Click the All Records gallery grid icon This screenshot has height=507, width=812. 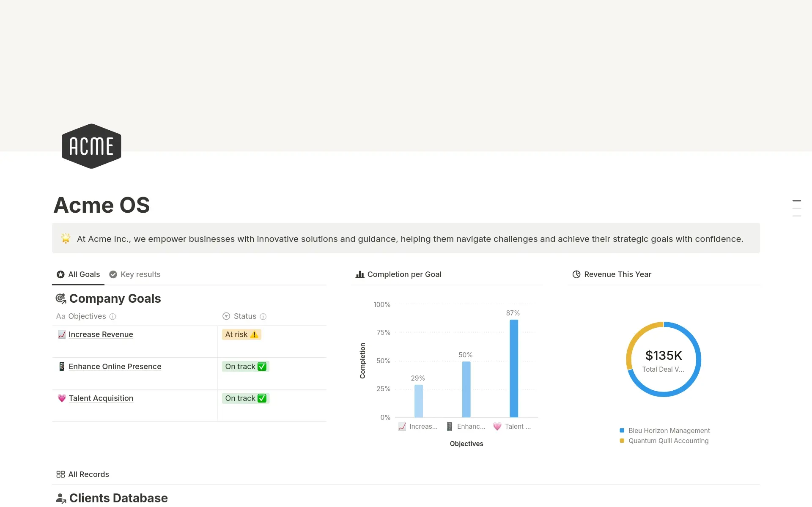point(60,474)
